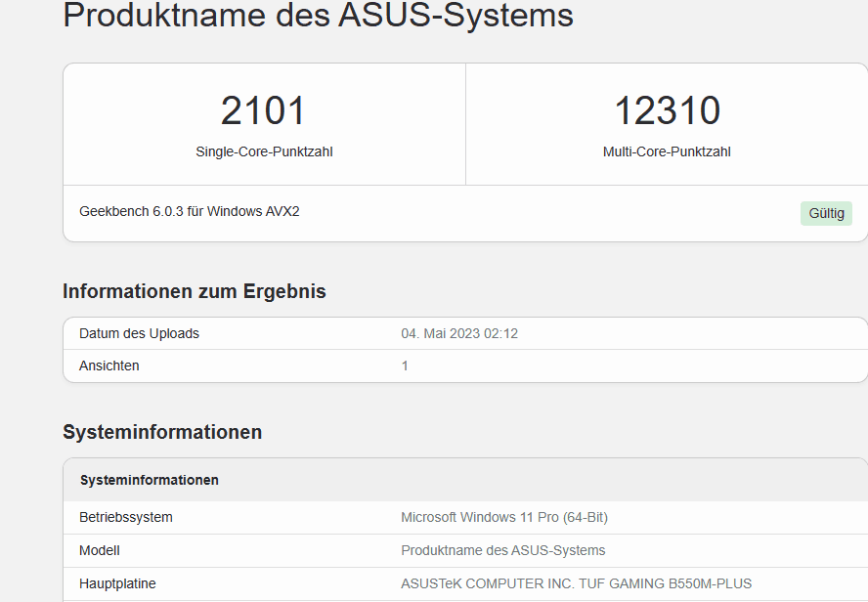Click Geekbench 6.0.3 für Windows AVX2 text
The height and width of the screenshot is (602, 868).
pyautogui.click(x=190, y=211)
